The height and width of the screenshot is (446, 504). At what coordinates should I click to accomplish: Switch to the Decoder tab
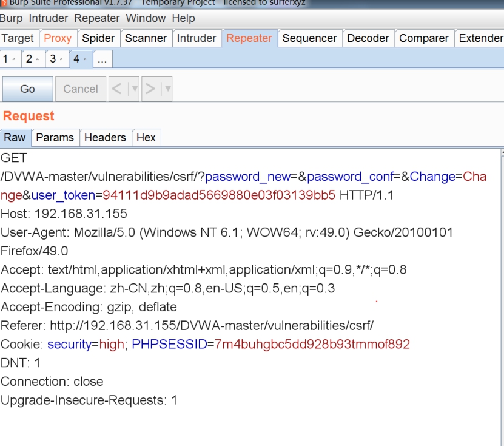[x=368, y=38]
